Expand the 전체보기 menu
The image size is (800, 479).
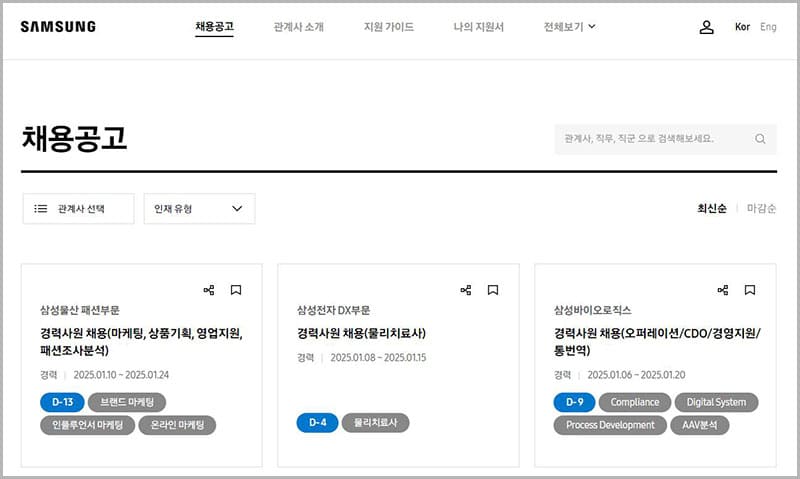pos(569,27)
